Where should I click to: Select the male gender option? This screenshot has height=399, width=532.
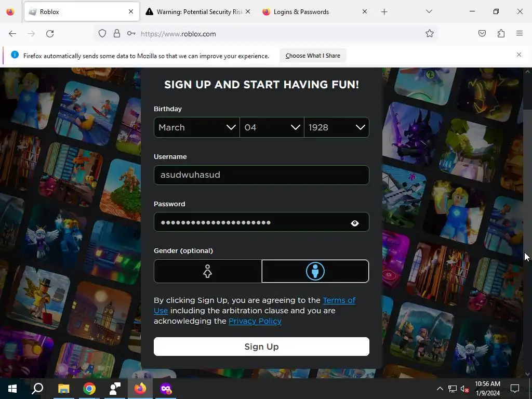pos(315,271)
